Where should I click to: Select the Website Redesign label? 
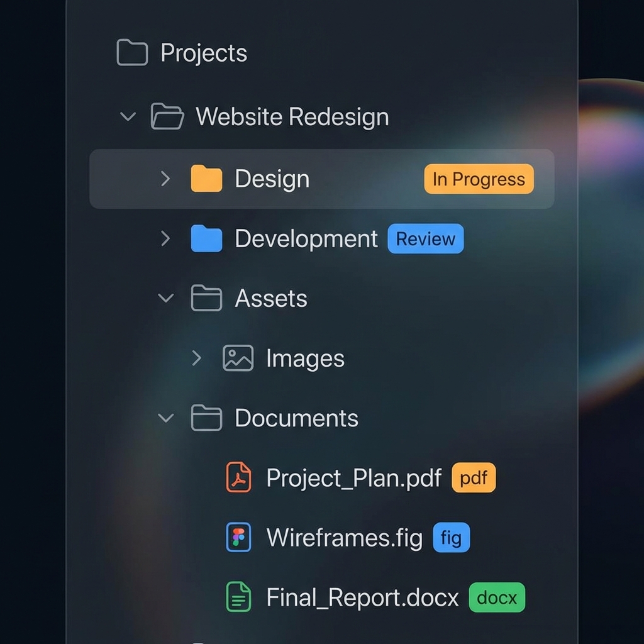(x=292, y=116)
